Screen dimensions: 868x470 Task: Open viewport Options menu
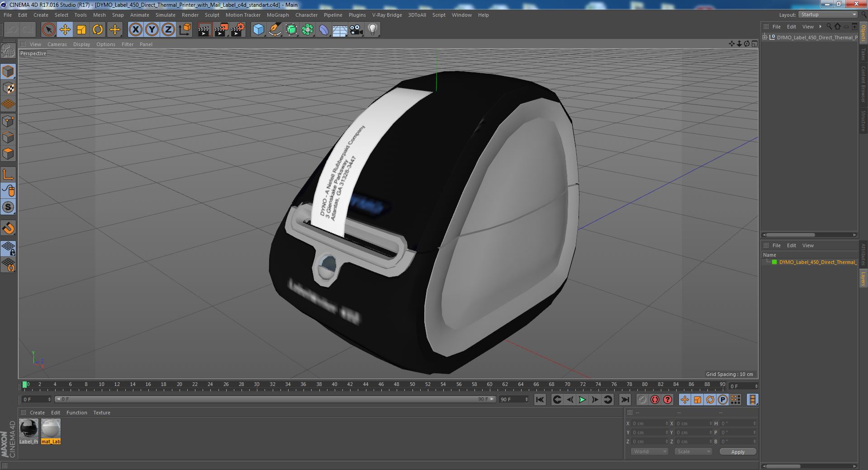(x=105, y=44)
